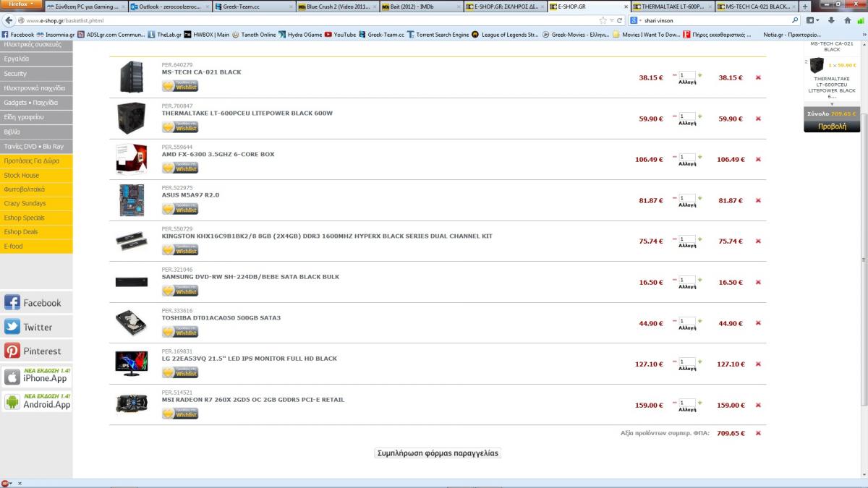
Task: Switch to Blue Crush 2 IMDb tab
Action: [x=337, y=6]
